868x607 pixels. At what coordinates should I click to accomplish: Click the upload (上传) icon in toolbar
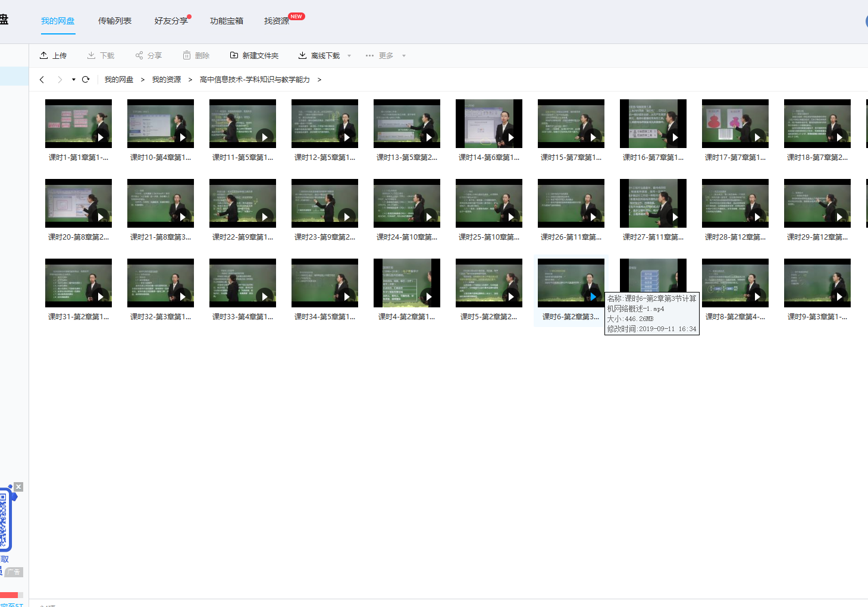pyautogui.click(x=44, y=55)
